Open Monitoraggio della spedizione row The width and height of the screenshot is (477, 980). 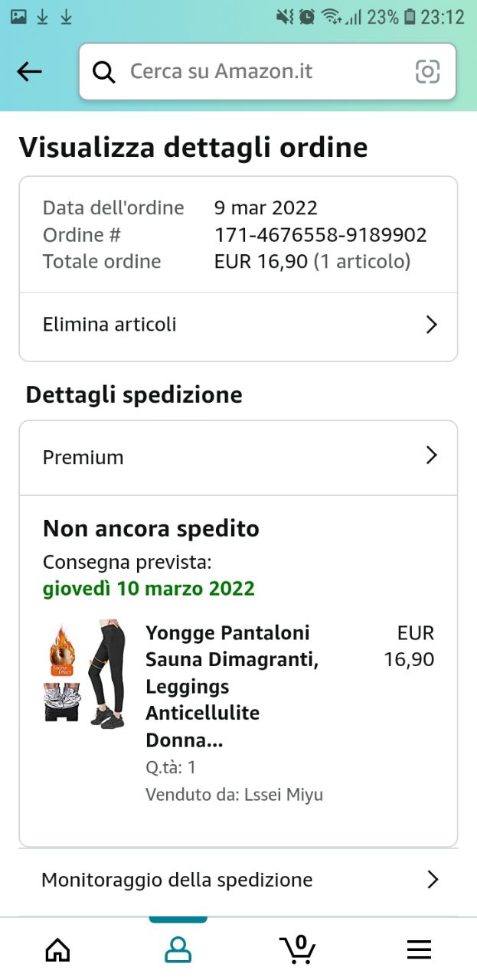pos(177,880)
